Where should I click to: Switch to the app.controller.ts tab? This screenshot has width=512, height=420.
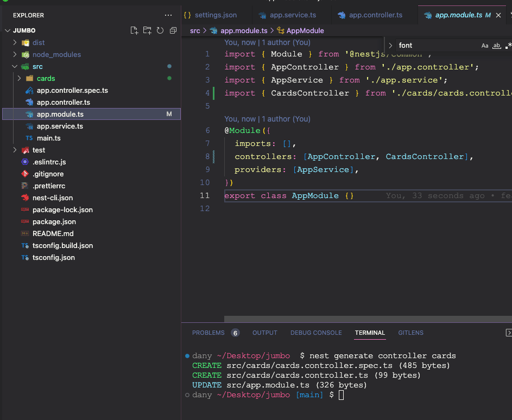point(375,15)
